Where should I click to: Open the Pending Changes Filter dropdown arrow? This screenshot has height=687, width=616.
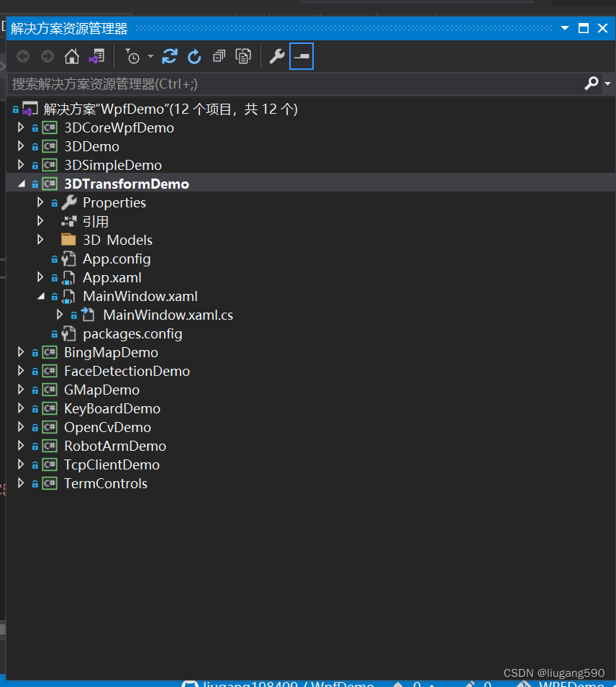tap(150, 57)
